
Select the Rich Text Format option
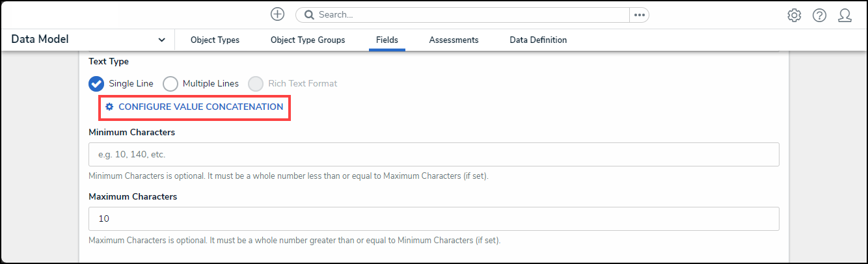(256, 84)
